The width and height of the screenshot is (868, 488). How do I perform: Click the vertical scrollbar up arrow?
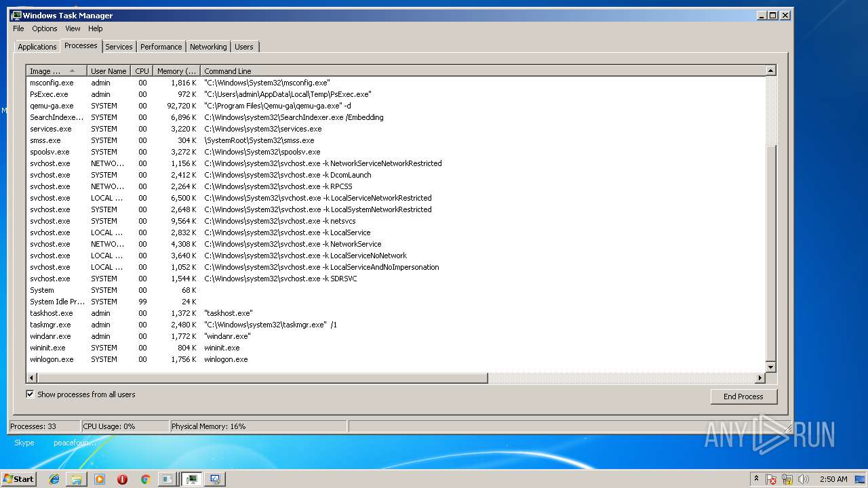(770, 70)
